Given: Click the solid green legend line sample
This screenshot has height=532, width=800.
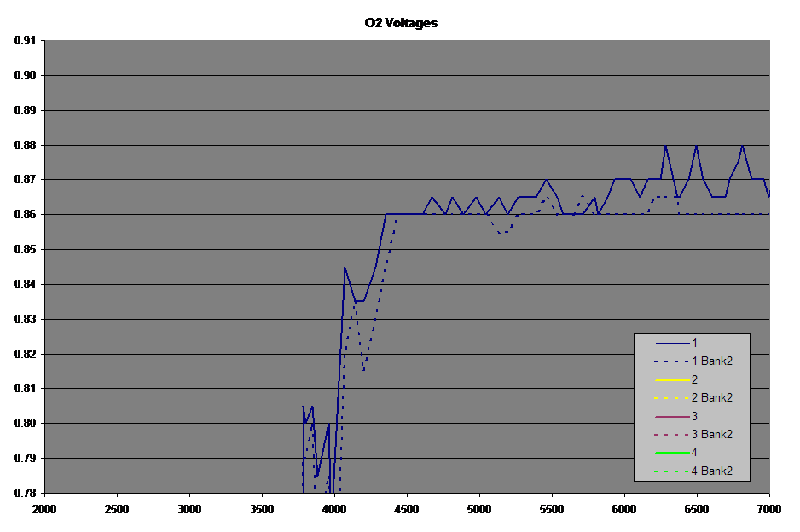Looking at the screenshot, I should pyautogui.click(x=670, y=453).
